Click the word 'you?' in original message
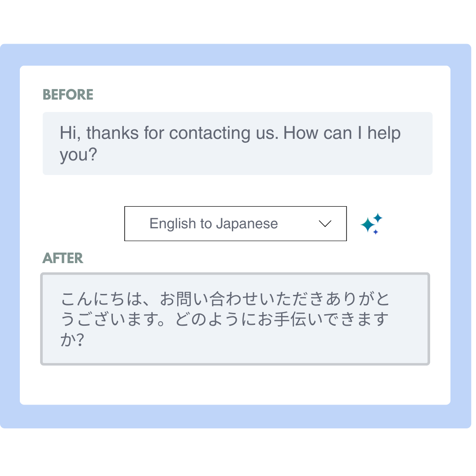This screenshot has width=476, height=476. pyautogui.click(x=78, y=155)
